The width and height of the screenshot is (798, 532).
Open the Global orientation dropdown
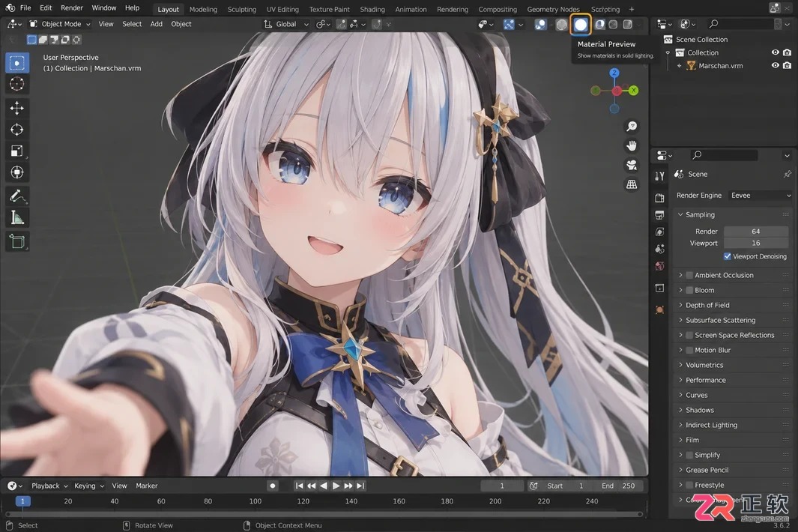pyautogui.click(x=286, y=24)
